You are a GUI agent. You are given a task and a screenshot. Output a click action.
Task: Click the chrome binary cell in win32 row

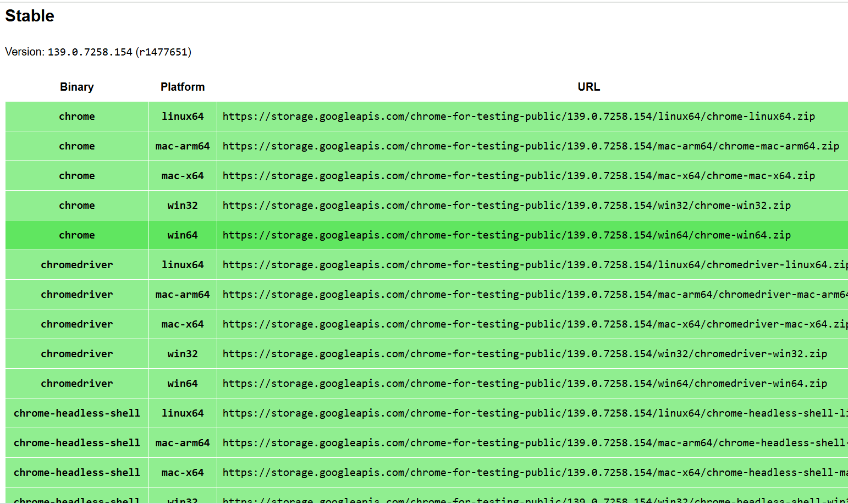pyautogui.click(x=77, y=206)
